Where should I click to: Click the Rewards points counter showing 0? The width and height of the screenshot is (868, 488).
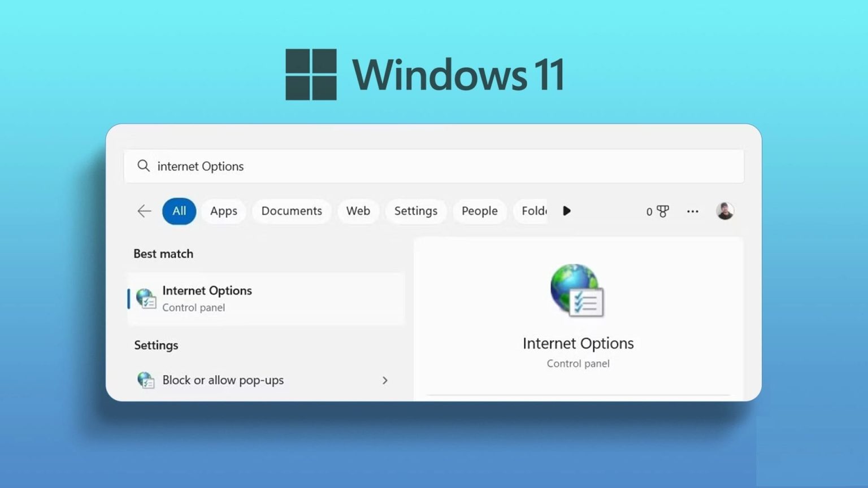click(649, 211)
